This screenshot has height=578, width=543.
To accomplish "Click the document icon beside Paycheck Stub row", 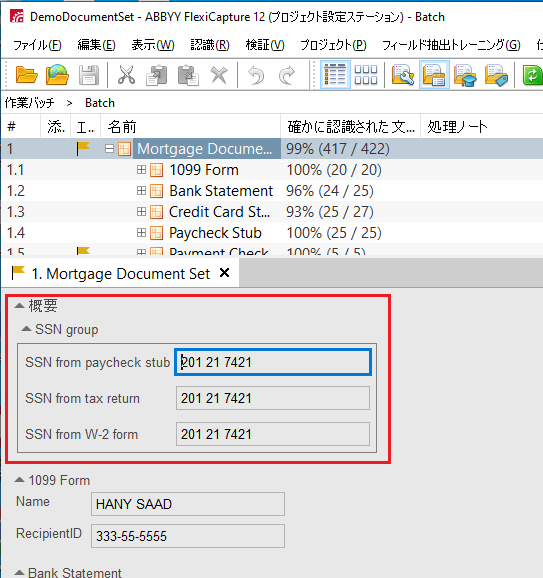I will pos(156,233).
